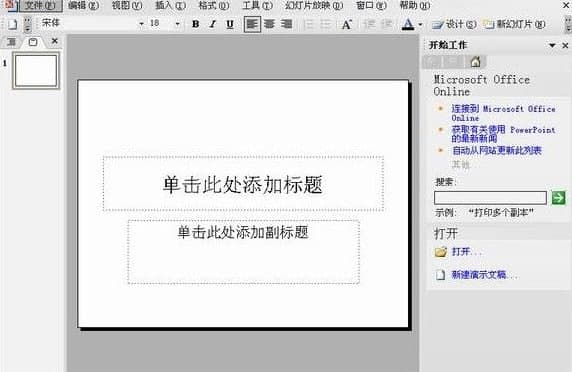Close the slide thumbnails pane
Viewport: 572px width, 372px height.
point(54,41)
